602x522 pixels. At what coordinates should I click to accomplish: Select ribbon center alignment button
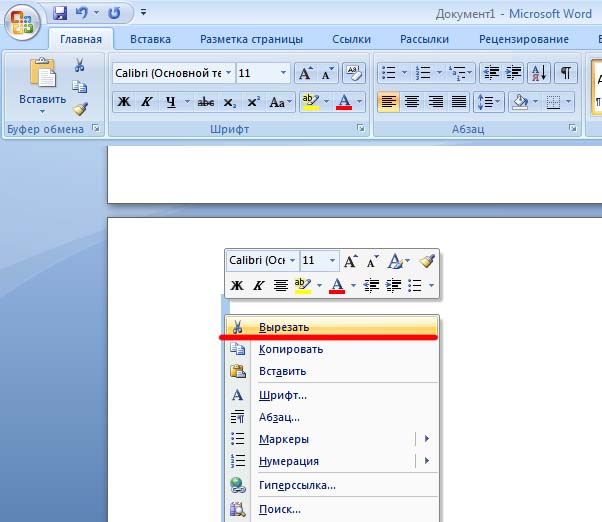tap(412, 102)
